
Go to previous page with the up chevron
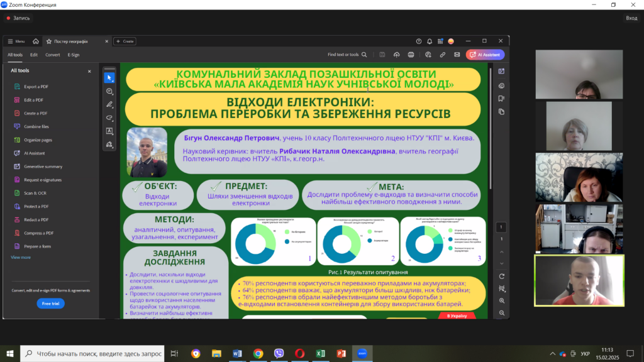pyautogui.click(x=501, y=252)
